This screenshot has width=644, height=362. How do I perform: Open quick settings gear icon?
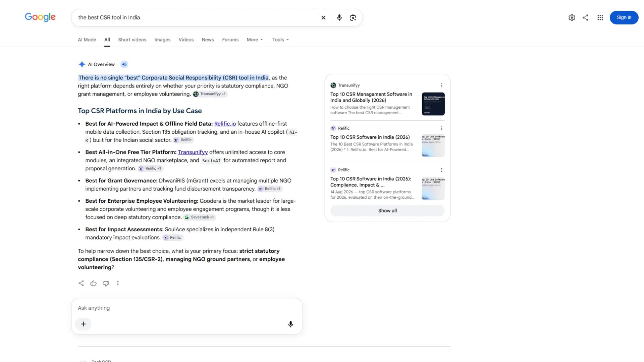pyautogui.click(x=572, y=18)
